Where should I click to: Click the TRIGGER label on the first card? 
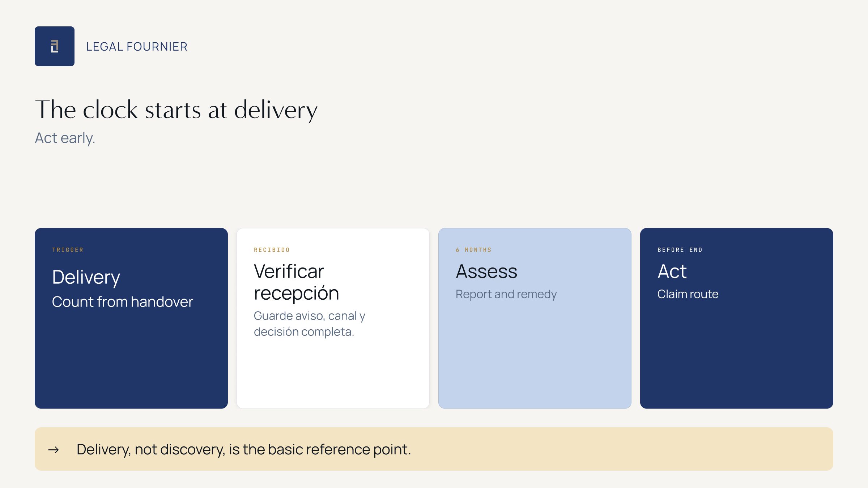pyautogui.click(x=68, y=250)
